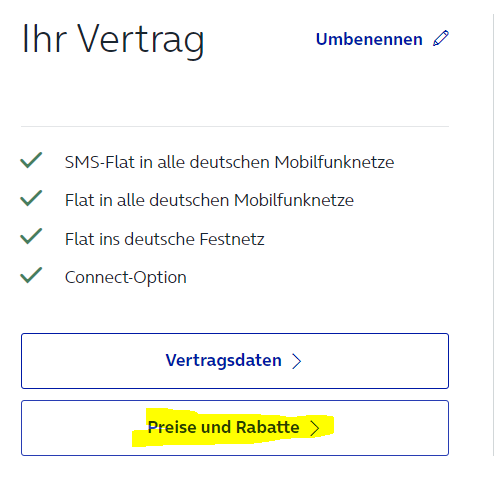
Task: Click the highlighted Preise und Rabatte text
Action: point(223,427)
